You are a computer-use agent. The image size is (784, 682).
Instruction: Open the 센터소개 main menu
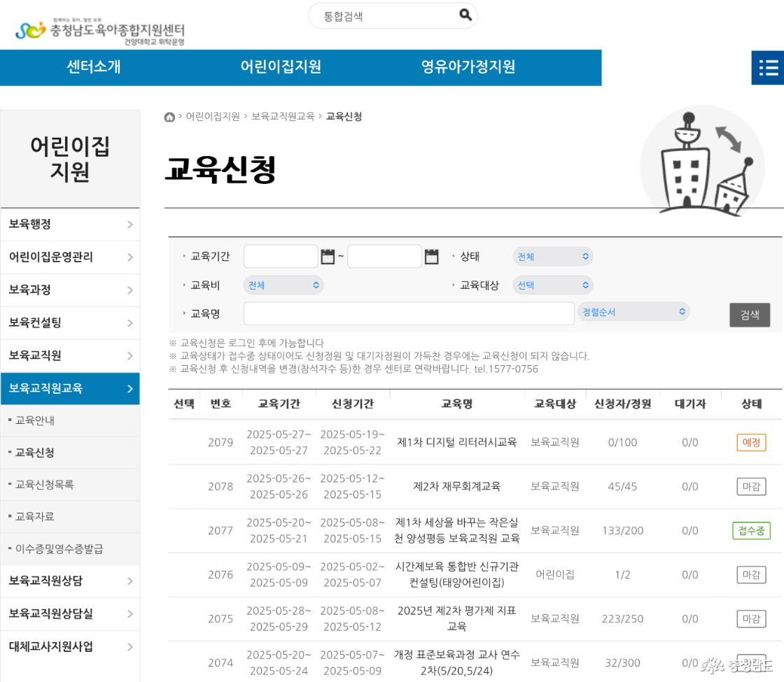(94, 67)
